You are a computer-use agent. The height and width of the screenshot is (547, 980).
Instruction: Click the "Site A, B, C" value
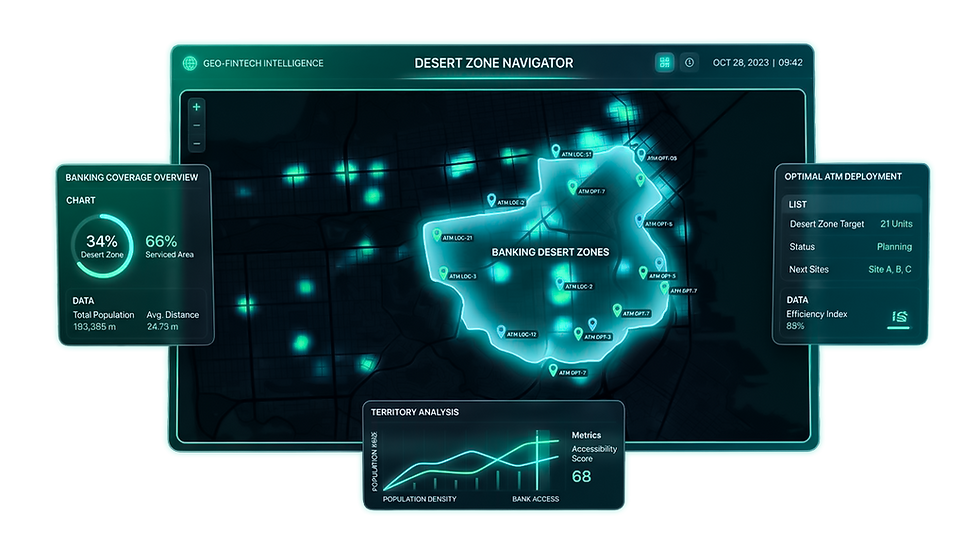[890, 269]
